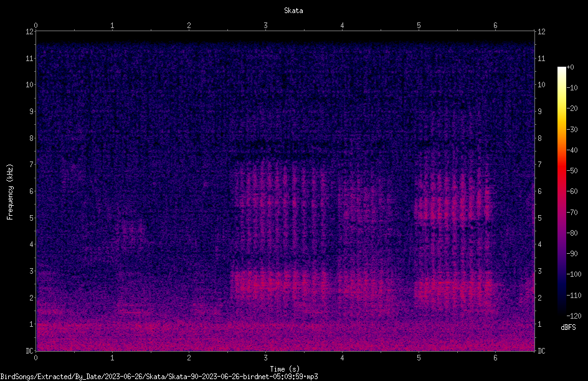The image size is (588, 381).
Task: Click the 'DC' label on the left frequency axis
Action: click(x=29, y=351)
